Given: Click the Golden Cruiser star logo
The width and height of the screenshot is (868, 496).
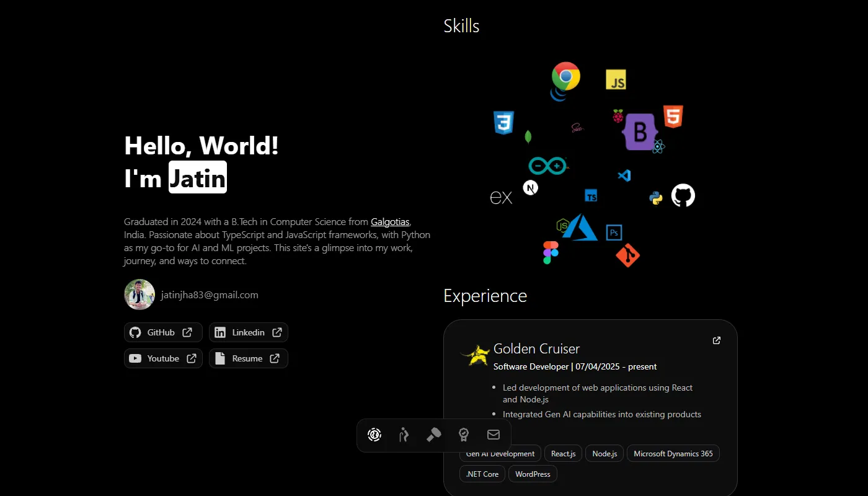Looking at the screenshot, I should tap(476, 355).
